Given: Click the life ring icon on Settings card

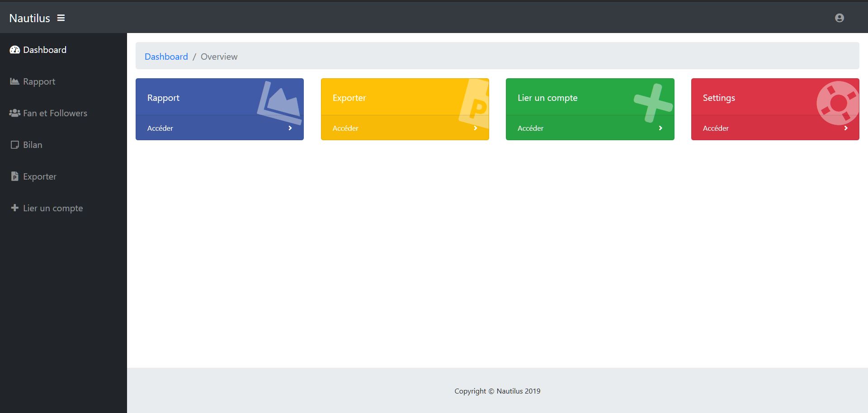Looking at the screenshot, I should [x=837, y=103].
